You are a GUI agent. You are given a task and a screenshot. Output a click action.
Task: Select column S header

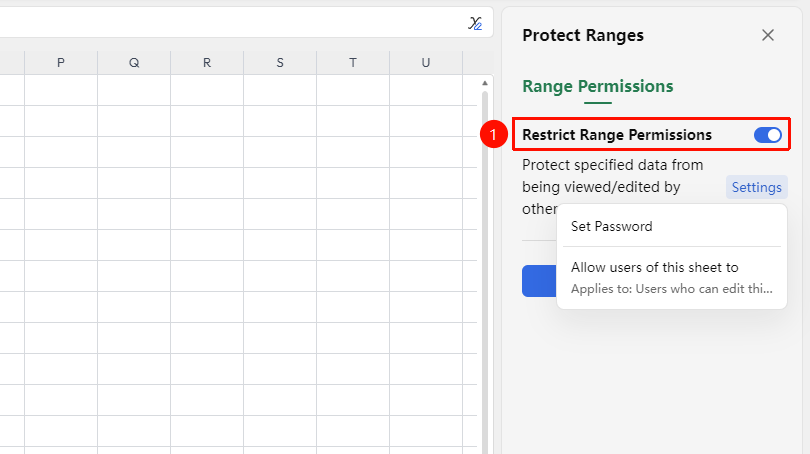click(280, 63)
